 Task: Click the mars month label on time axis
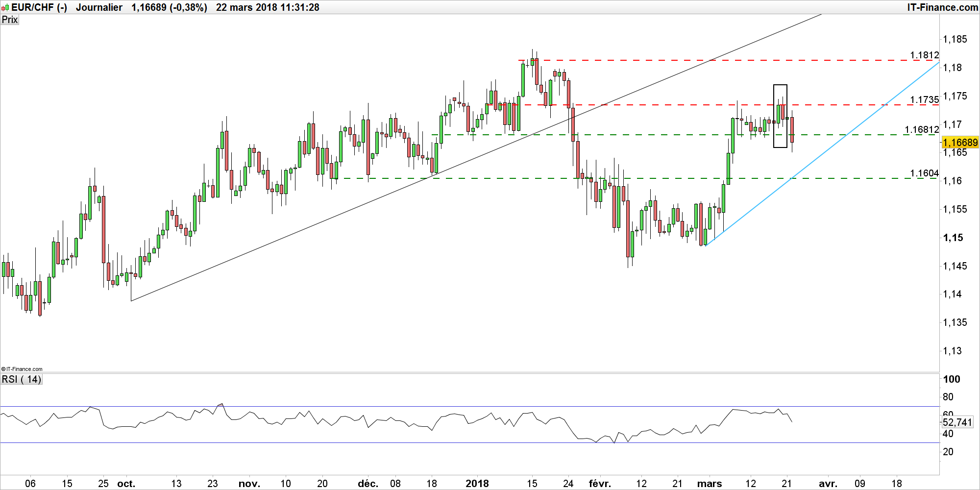710,484
